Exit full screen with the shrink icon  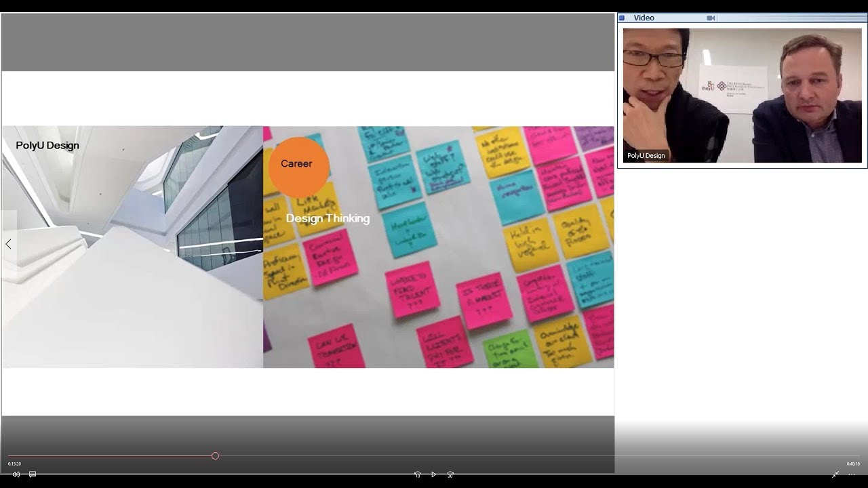point(835,474)
